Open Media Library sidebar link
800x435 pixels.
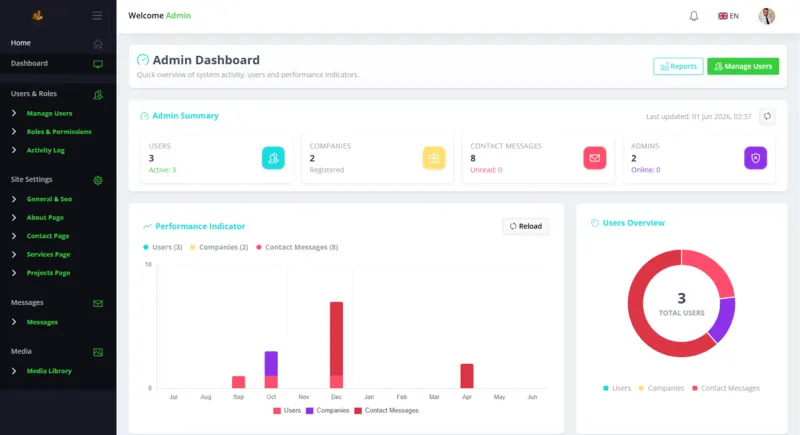click(49, 371)
